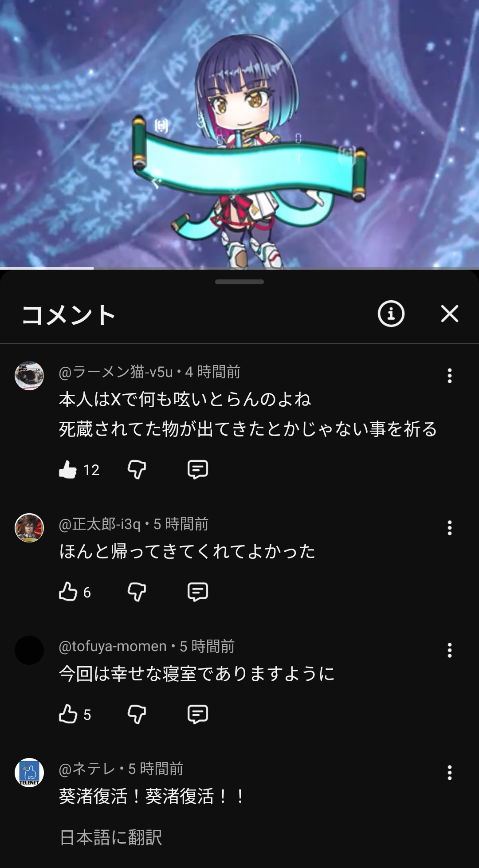Unlike the ラーメン猫 comment with 12 likes
Screen dimensions: 479x868
pos(68,469)
